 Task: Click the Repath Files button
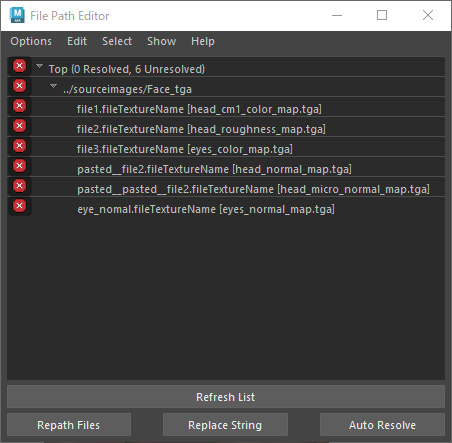(69, 425)
